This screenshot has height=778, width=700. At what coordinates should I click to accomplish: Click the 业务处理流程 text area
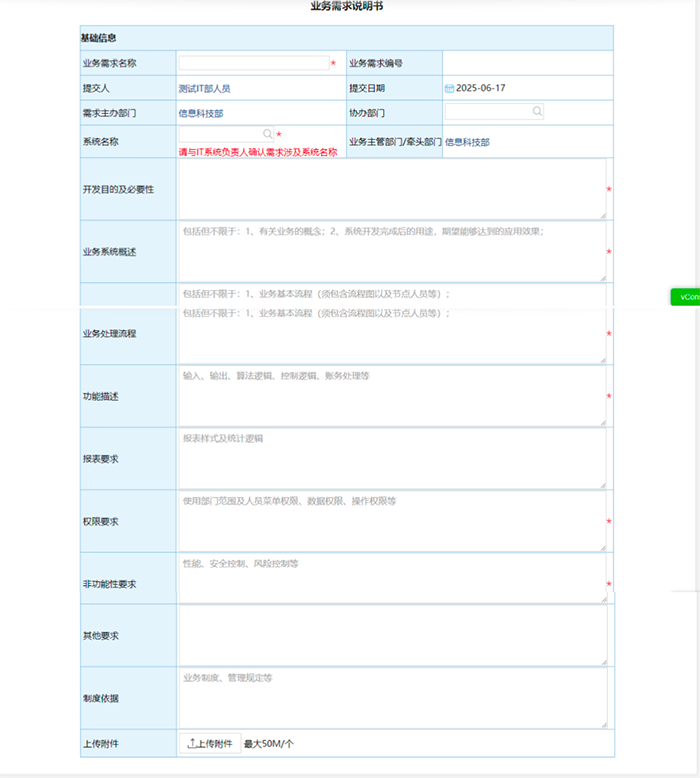392,324
